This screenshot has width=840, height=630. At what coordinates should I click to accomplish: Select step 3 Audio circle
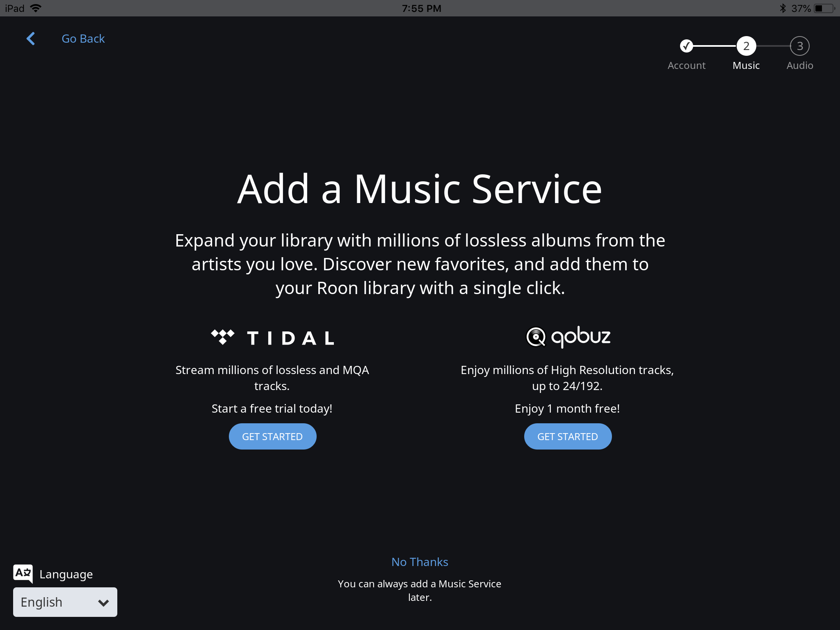(799, 46)
